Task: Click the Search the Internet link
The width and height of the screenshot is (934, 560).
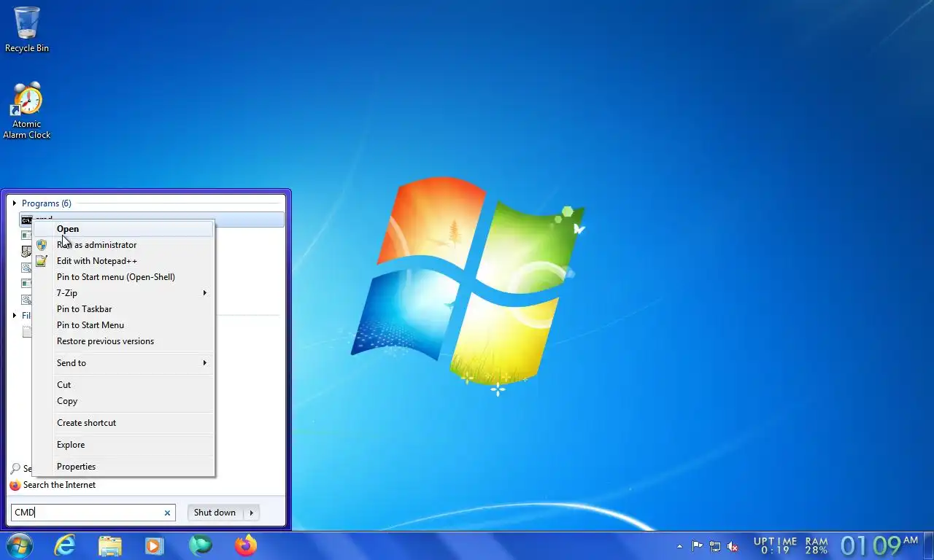Action: tap(59, 485)
